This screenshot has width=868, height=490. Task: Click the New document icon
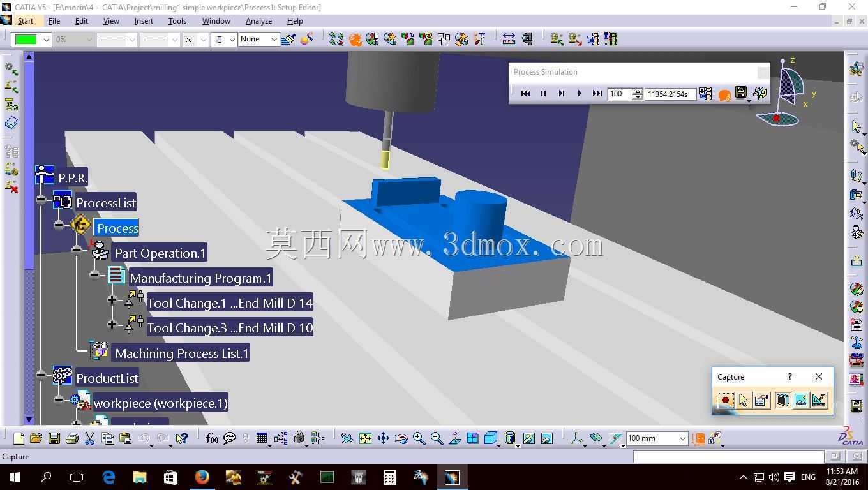coord(19,438)
